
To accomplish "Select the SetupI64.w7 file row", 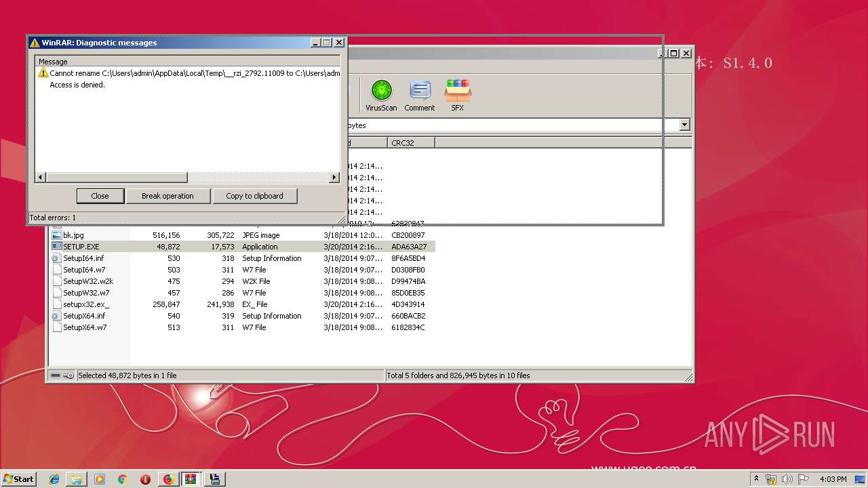I will tap(243, 270).
